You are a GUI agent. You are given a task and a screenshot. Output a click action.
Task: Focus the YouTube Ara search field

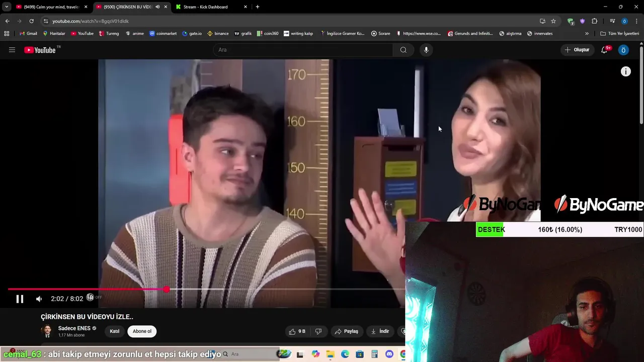click(x=303, y=50)
